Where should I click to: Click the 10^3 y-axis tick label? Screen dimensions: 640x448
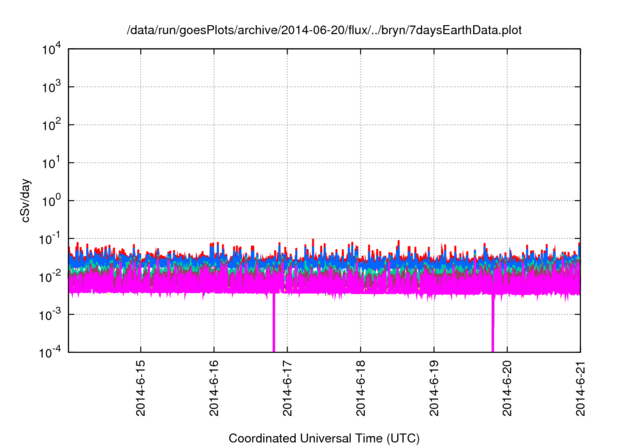[51, 87]
